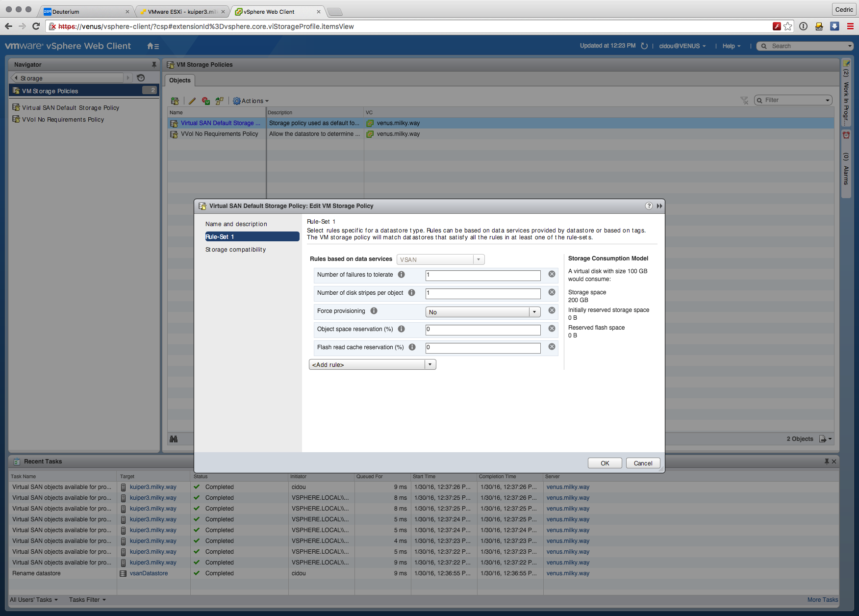The height and width of the screenshot is (616, 859).
Task: Open the More Tasks link
Action: click(822, 600)
